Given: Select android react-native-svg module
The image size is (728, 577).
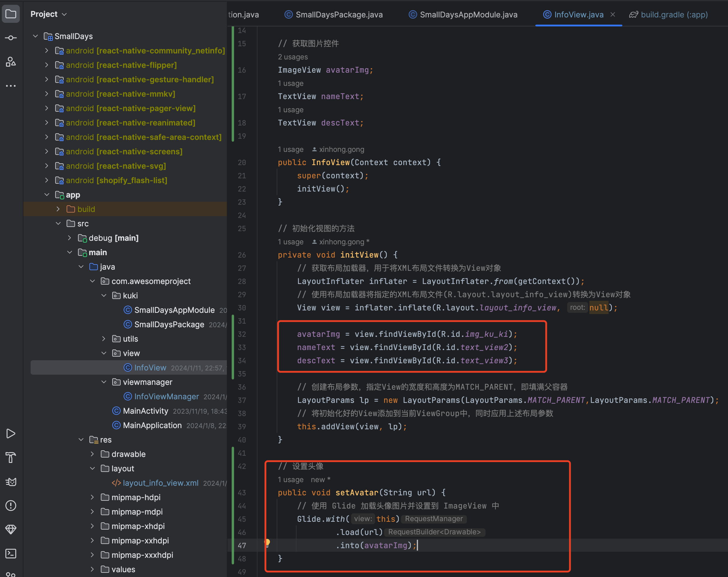Looking at the screenshot, I should coord(116,166).
